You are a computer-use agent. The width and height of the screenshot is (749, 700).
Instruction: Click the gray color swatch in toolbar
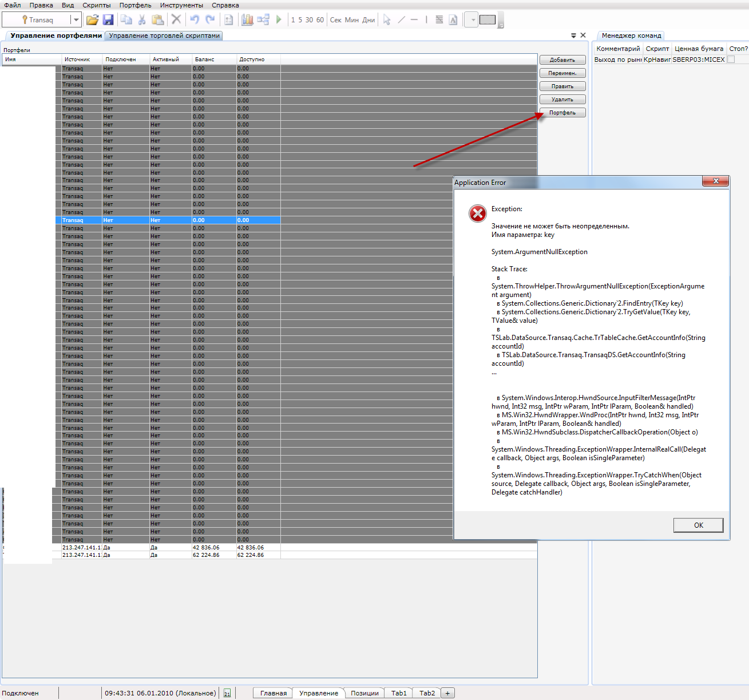point(488,20)
